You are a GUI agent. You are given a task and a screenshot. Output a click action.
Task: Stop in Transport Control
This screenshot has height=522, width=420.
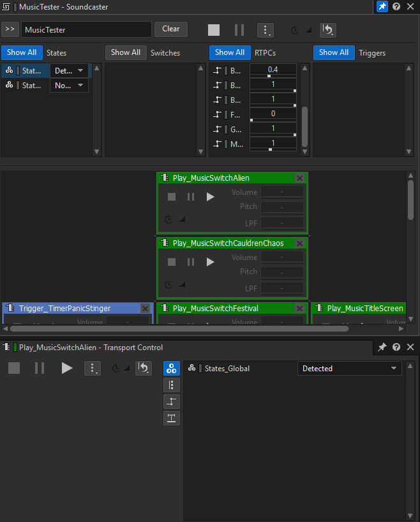(x=14, y=368)
